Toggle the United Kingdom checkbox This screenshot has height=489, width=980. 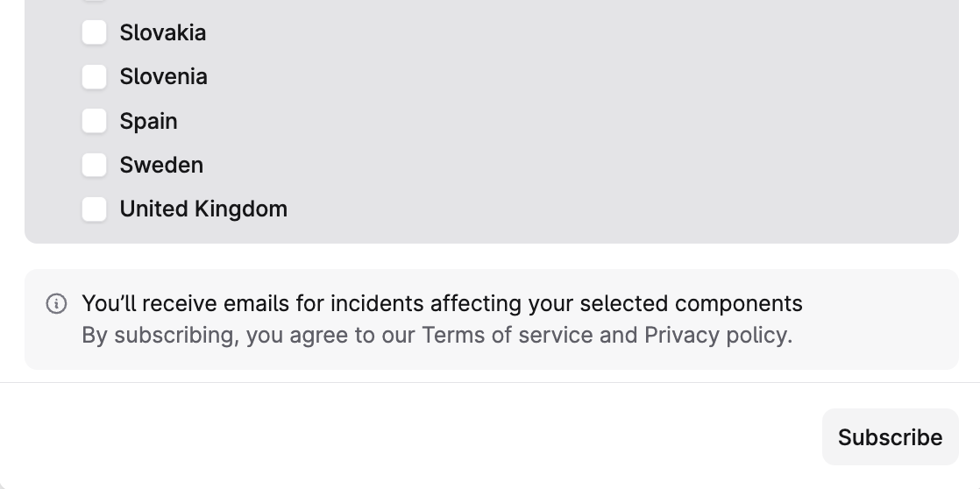click(x=95, y=209)
